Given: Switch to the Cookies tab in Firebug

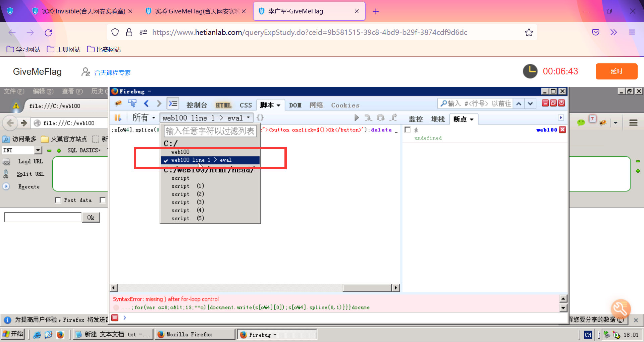Looking at the screenshot, I should 345,105.
